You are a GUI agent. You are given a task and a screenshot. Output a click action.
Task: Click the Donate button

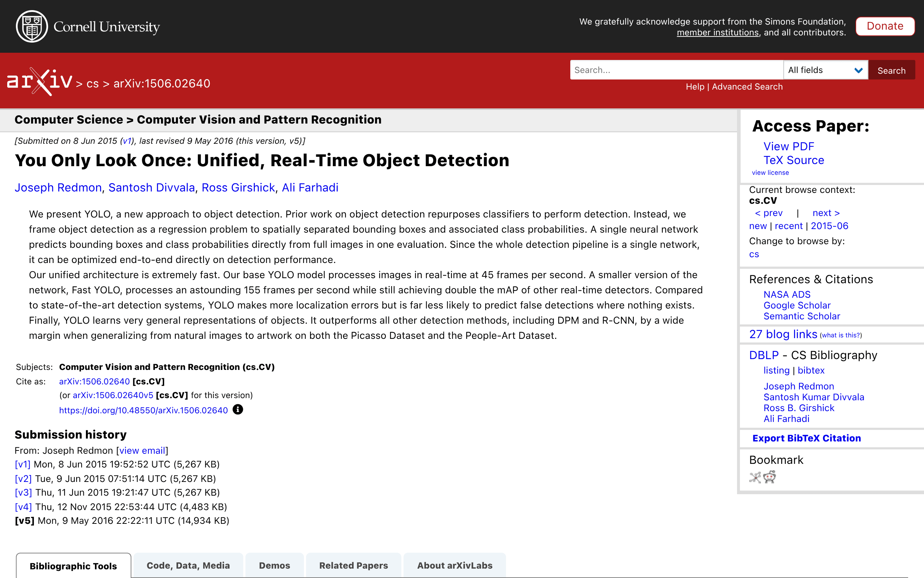click(x=885, y=26)
